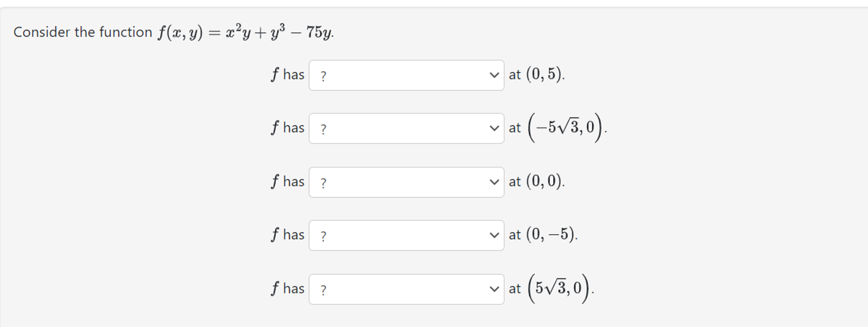Click the 'f has' label on the bottom row
Viewport: 868px width, 327px height.
(x=287, y=289)
